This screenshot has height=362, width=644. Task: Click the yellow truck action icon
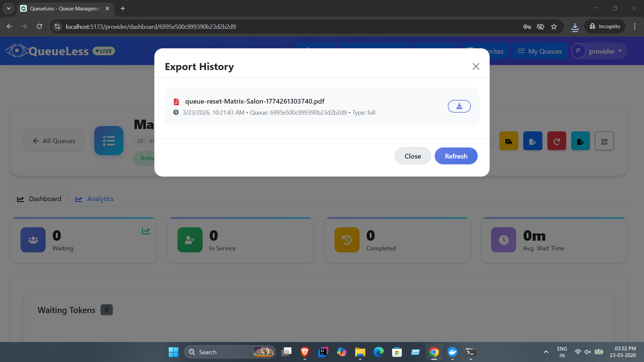pos(508,141)
